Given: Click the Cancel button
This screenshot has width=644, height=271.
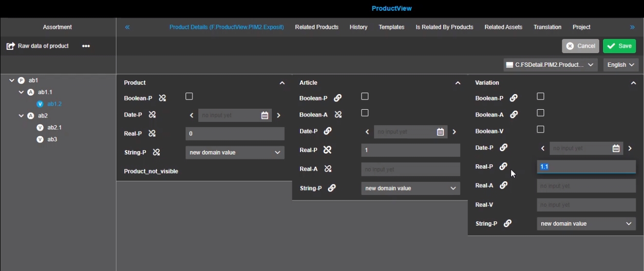Looking at the screenshot, I should tap(580, 46).
